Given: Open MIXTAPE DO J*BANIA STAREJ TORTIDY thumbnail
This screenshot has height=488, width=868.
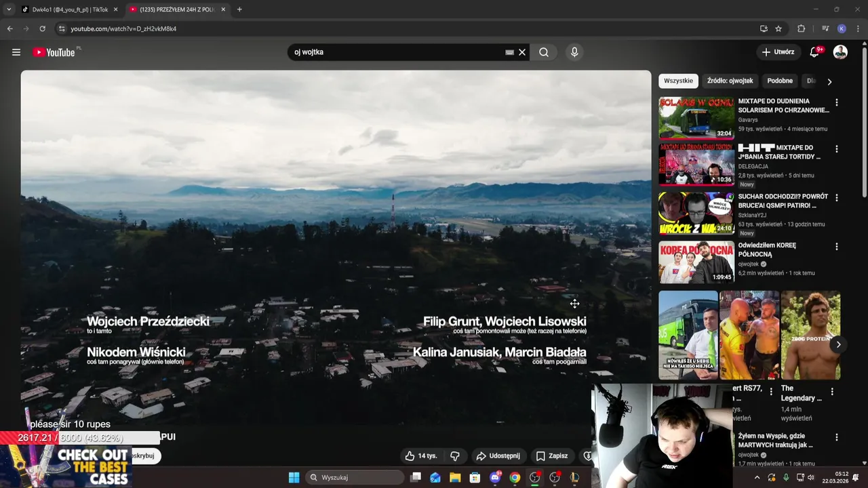Looking at the screenshot, I should click(696, 165).
